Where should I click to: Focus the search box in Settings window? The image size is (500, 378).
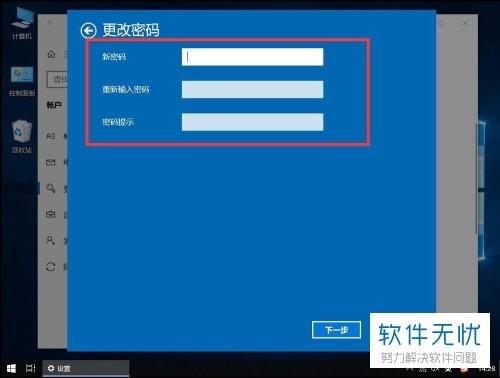(57, 79)
